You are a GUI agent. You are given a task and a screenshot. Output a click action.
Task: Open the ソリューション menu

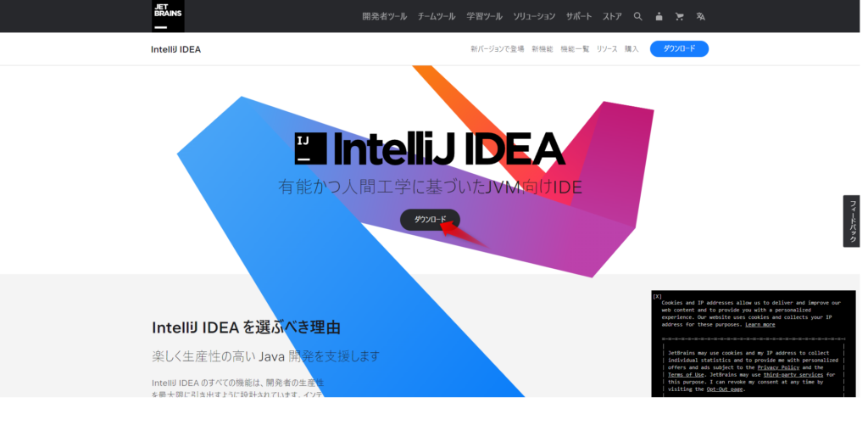[x=534, y=17]
